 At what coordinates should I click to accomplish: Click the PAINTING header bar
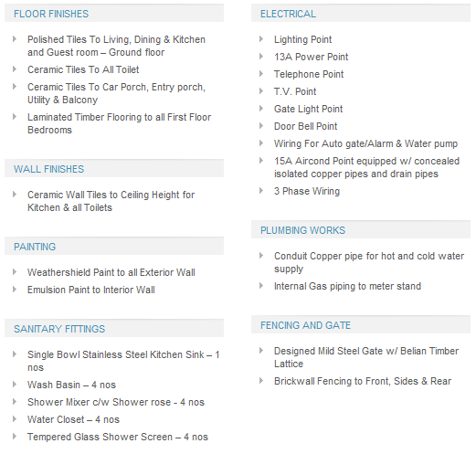[x=114, y=247]
